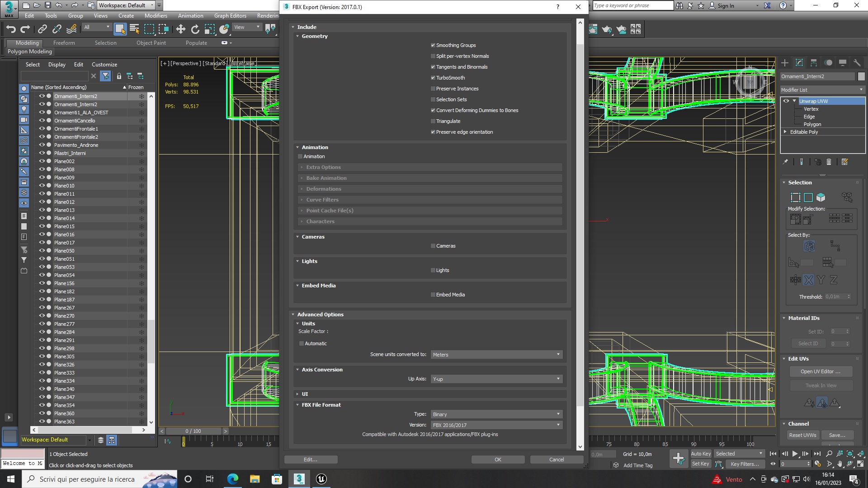Screen dimensions: 868x488
Task: Expand the UI section
Action: [297, 394]
